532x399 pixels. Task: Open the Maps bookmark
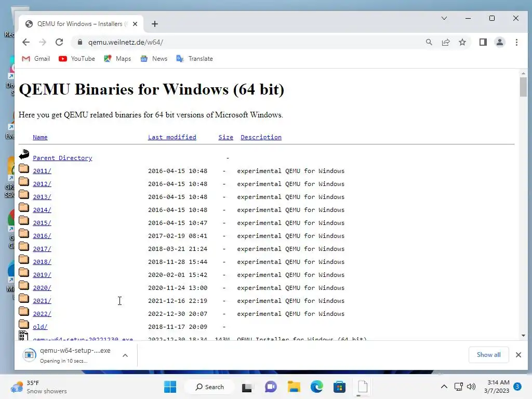117,59
